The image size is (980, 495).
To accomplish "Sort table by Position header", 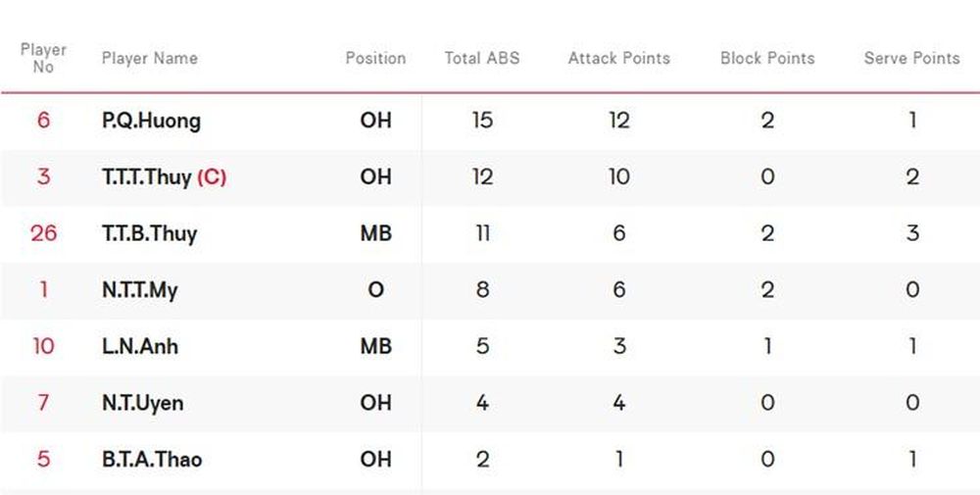I will pos(375,58).
